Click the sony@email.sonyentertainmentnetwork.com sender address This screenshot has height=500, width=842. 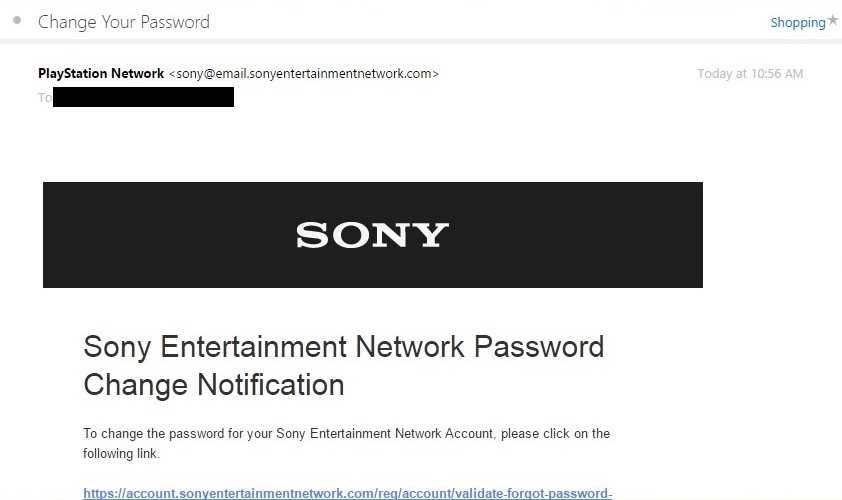tap(304, 74)
